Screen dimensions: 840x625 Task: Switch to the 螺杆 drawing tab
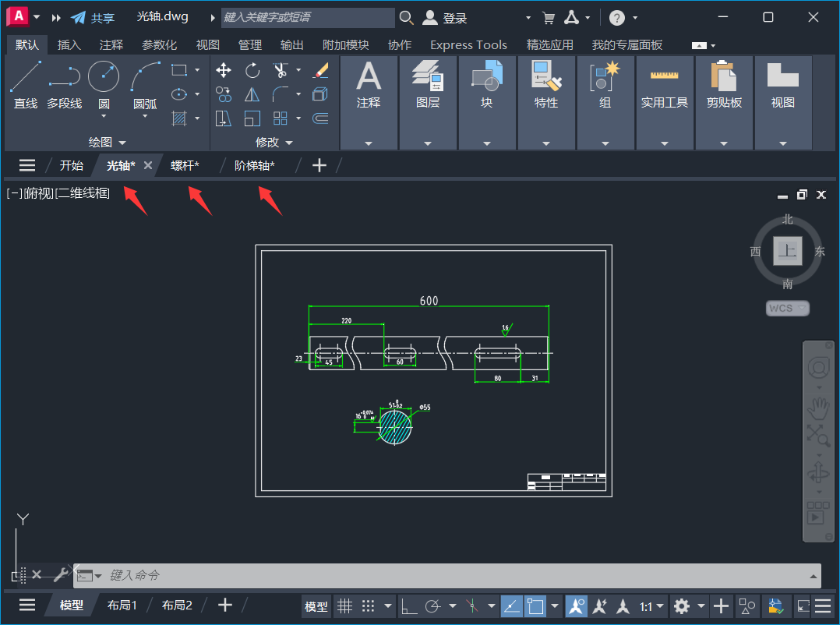185,164
